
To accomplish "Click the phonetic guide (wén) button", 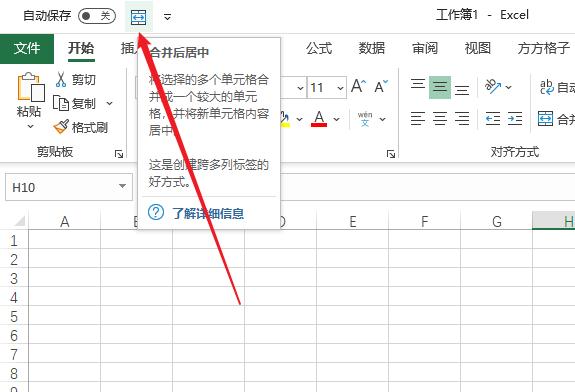I will click(x=365, y=119).
